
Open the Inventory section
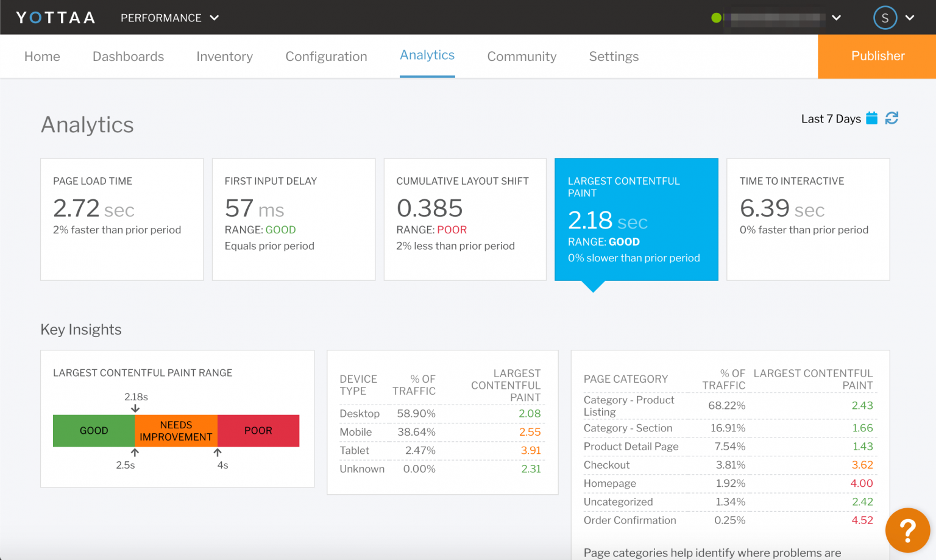[224, 56]
